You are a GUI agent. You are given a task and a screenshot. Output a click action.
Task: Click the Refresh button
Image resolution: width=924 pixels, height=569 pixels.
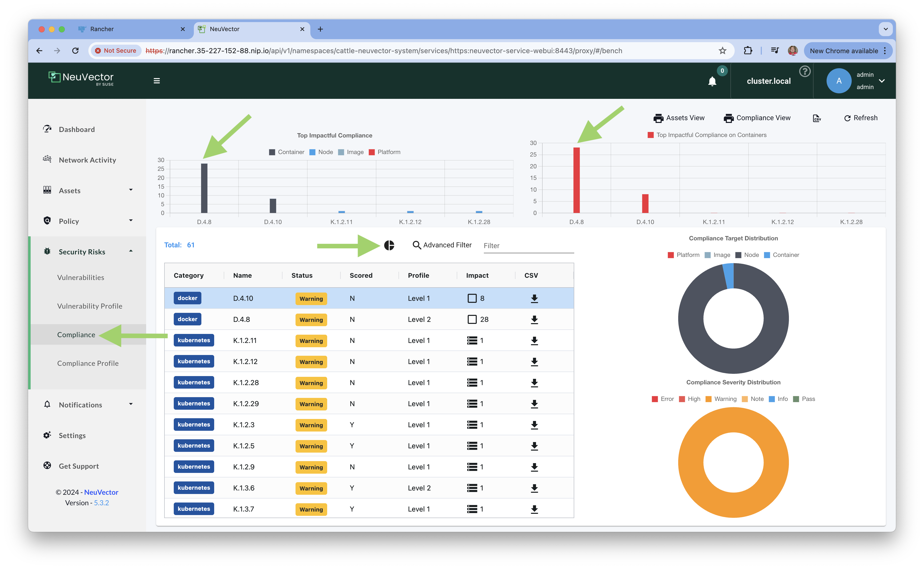coord(860,118)
